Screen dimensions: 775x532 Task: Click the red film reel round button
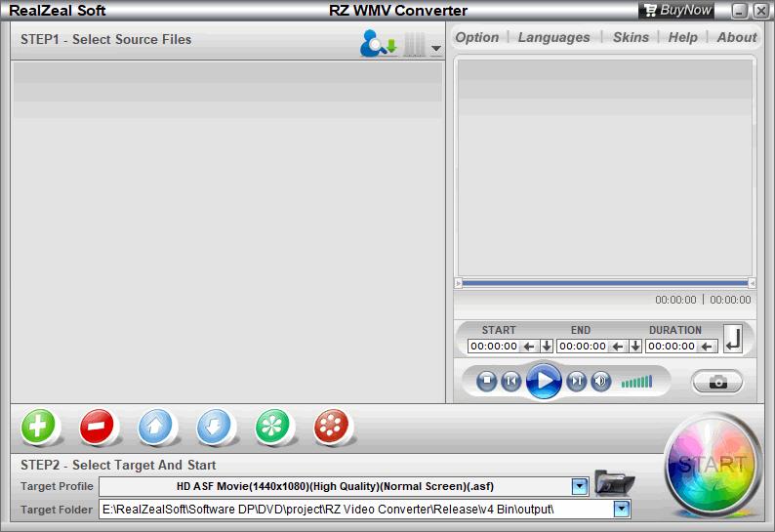(x=331, y=426)
